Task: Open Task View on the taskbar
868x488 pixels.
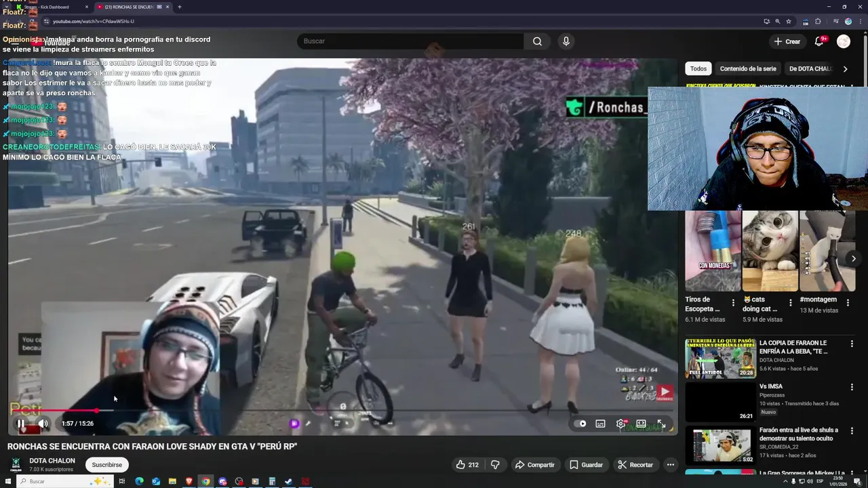Action: (122, 482)
